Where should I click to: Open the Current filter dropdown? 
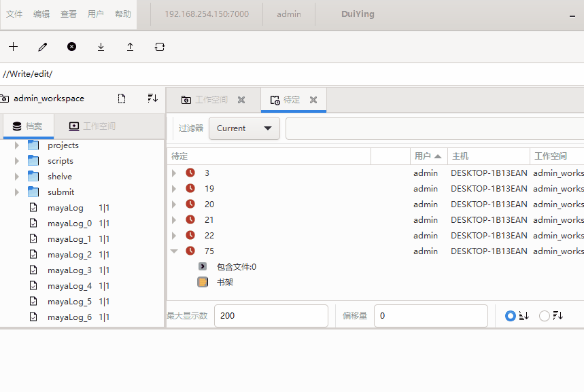[244, 128]
